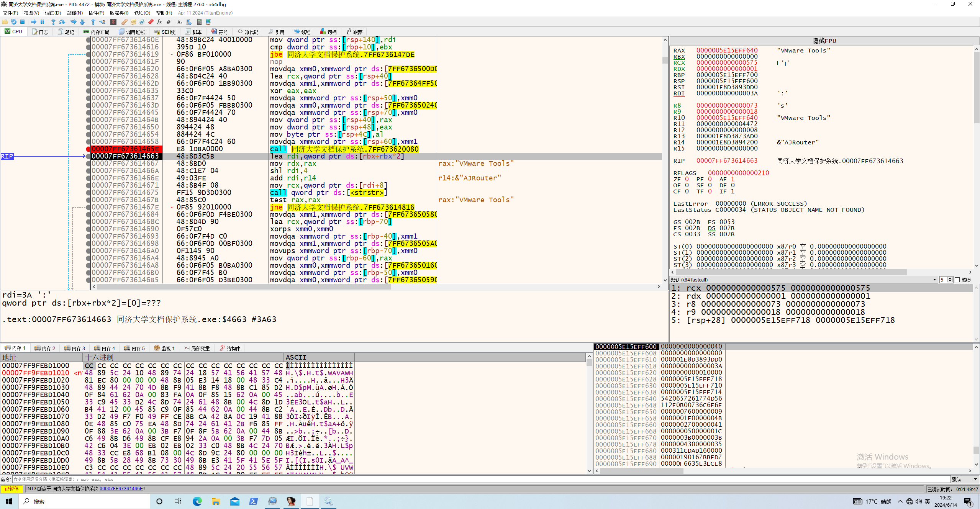The height and width of the screenshot is (509, 980).
Task: Open the bookmarks red icon
Action: (151, 22)
